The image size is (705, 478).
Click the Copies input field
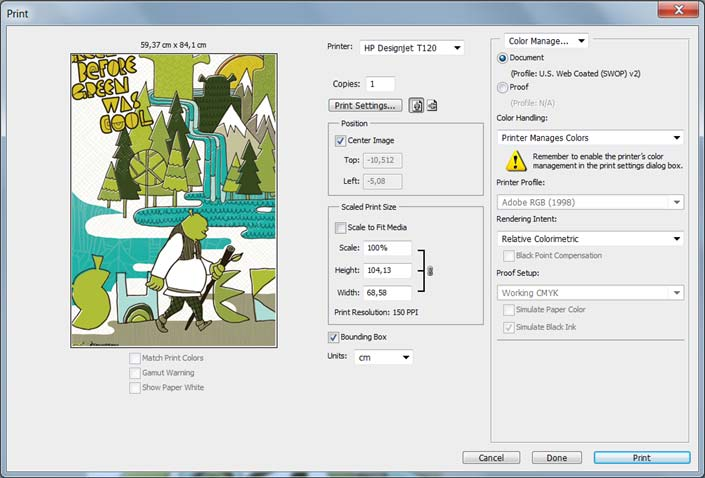pos(380,84)
